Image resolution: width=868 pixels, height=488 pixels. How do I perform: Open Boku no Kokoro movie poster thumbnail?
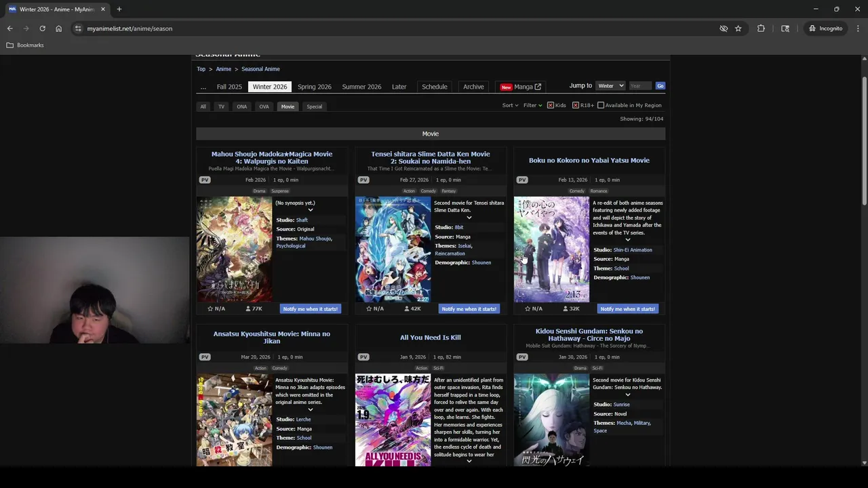pyautogui.click(x=551, y=249)
